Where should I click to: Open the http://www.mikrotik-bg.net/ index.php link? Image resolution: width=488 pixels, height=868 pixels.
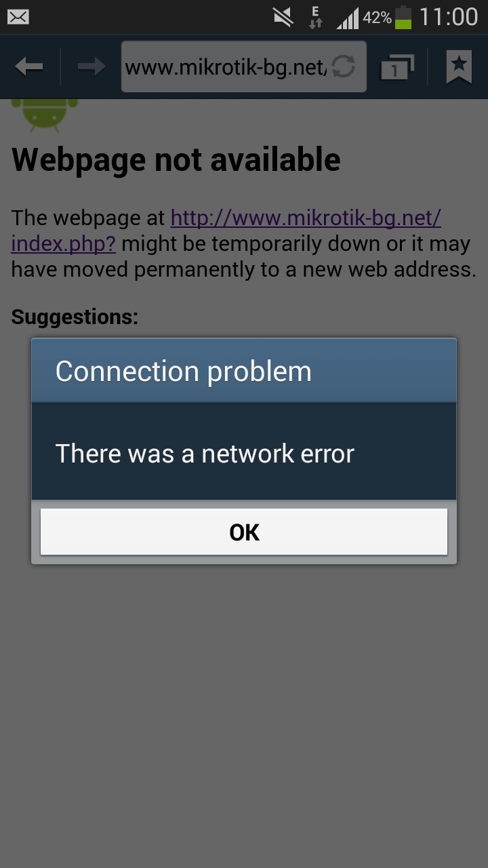click(226, 231)
